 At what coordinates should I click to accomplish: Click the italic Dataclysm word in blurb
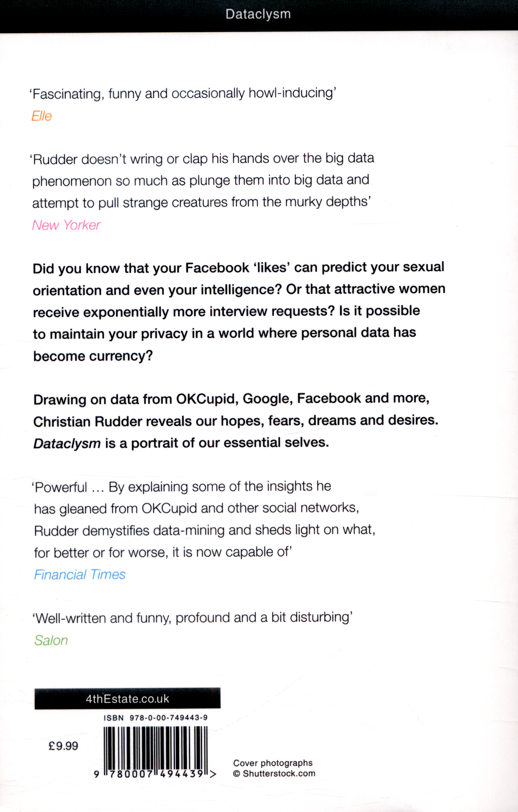point(67,443)
